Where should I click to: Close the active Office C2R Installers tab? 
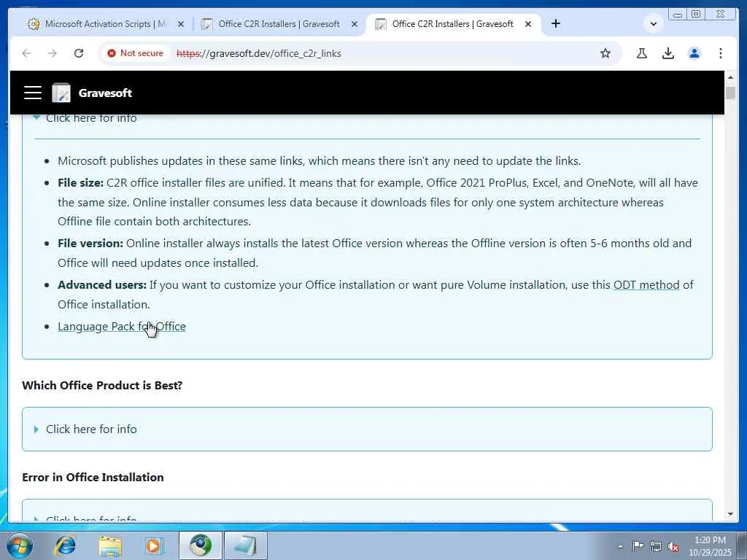click(528, 24)
